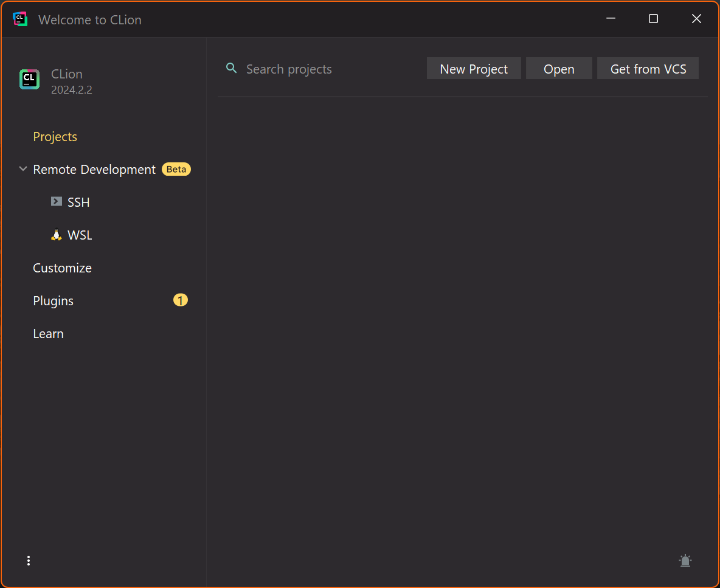
Task: Click the New Project button
Action: pos(474,68)
